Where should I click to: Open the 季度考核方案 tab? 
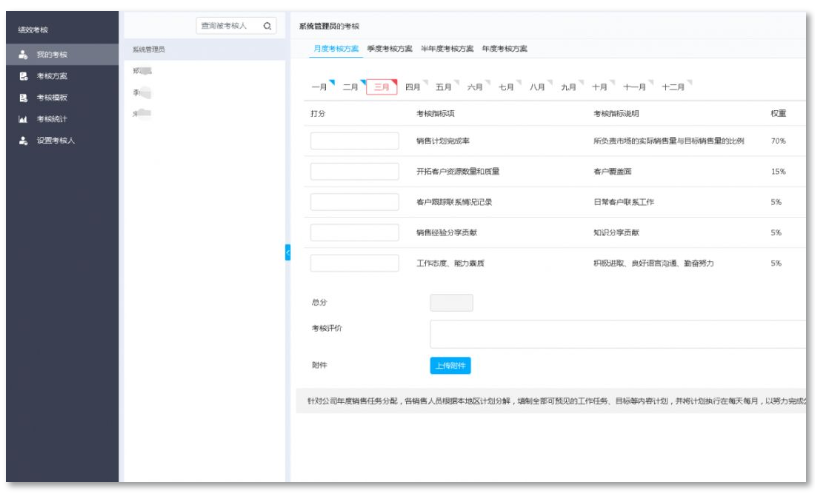[389, 48]
